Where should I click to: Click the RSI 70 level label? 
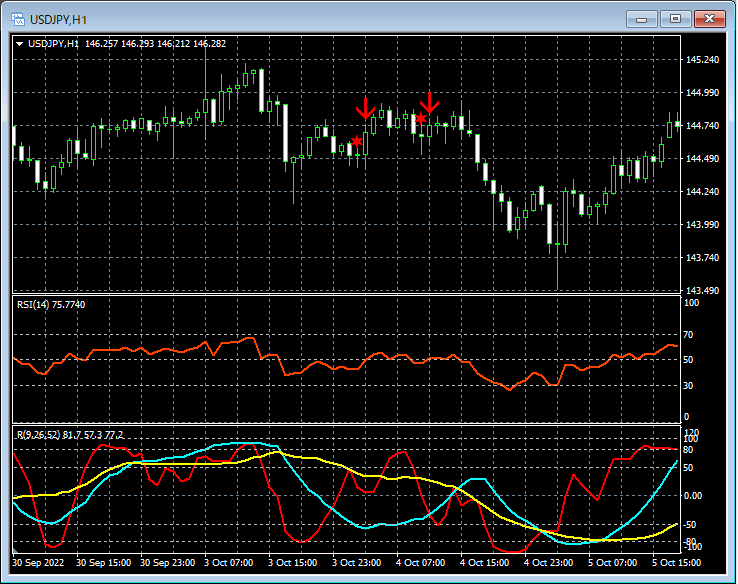coord(688,335)
